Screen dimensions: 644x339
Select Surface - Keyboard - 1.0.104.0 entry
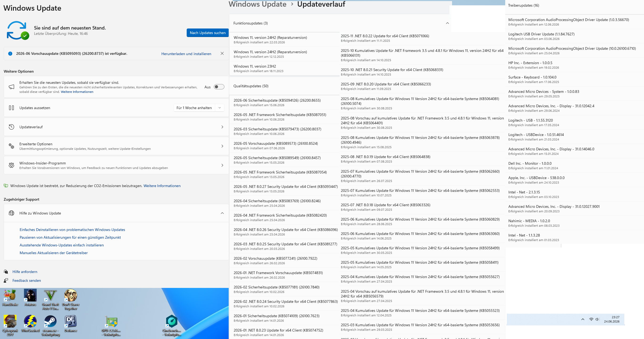tap(574, 79)
